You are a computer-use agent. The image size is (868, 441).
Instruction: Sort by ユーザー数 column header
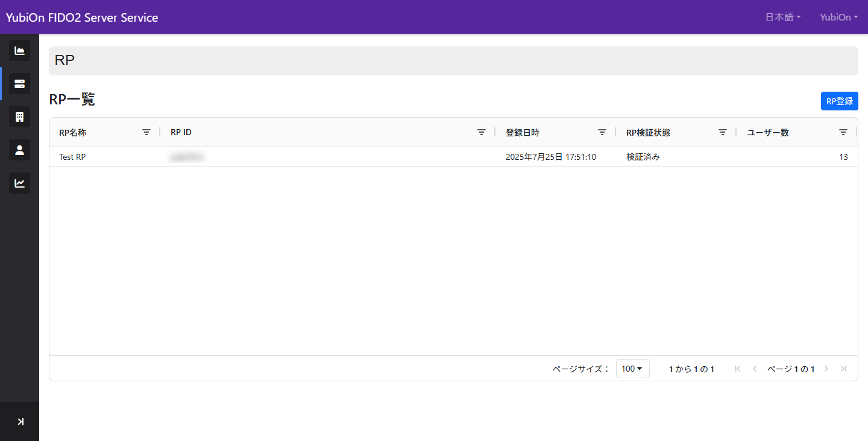(768, 133)
